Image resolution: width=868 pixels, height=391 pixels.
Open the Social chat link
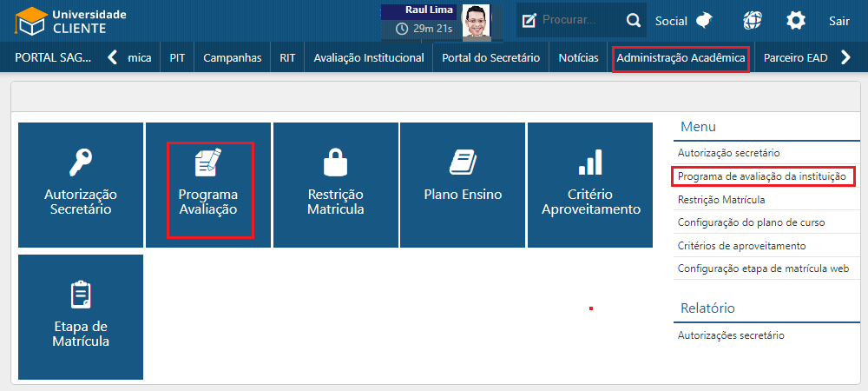(684, 21)
